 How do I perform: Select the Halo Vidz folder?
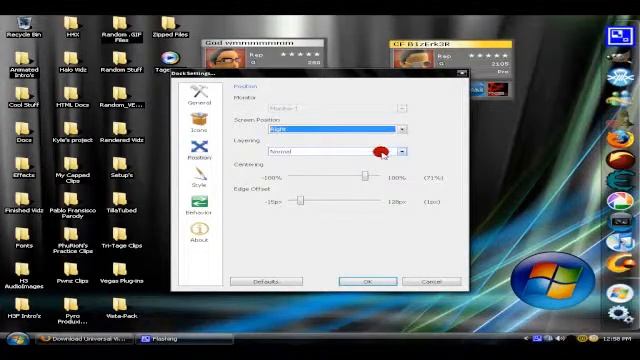73,62
